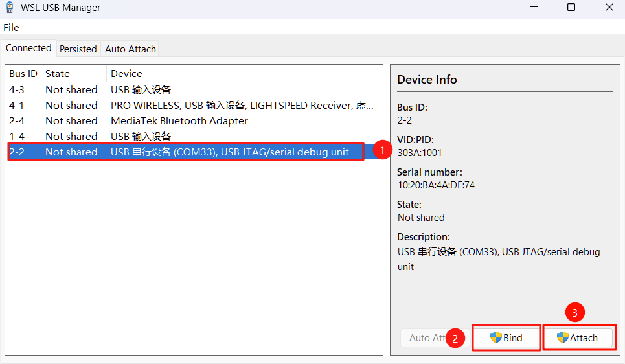Sort list by State column header
This screenshot has width=625, height=364.
(58, 73)
